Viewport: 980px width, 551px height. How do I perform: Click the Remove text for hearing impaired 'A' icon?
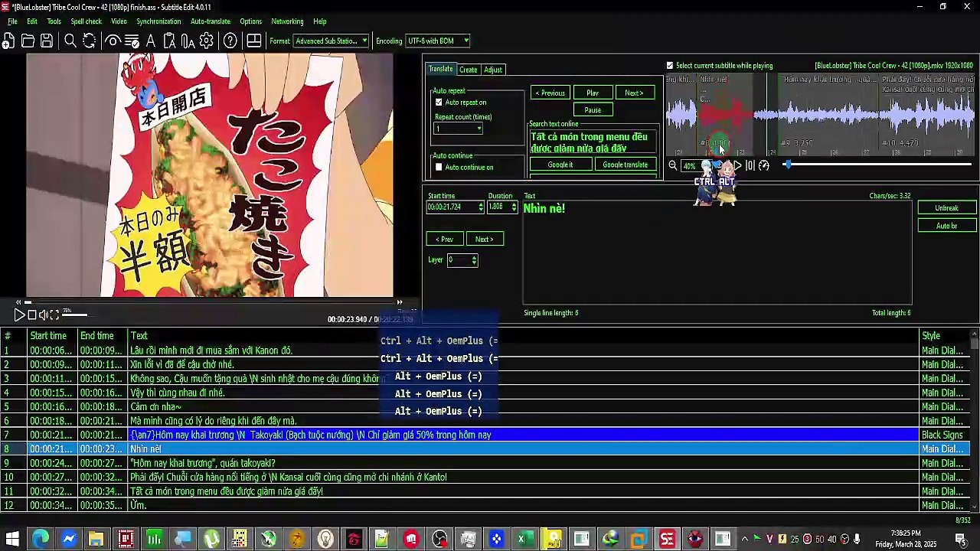click(151, 41)
